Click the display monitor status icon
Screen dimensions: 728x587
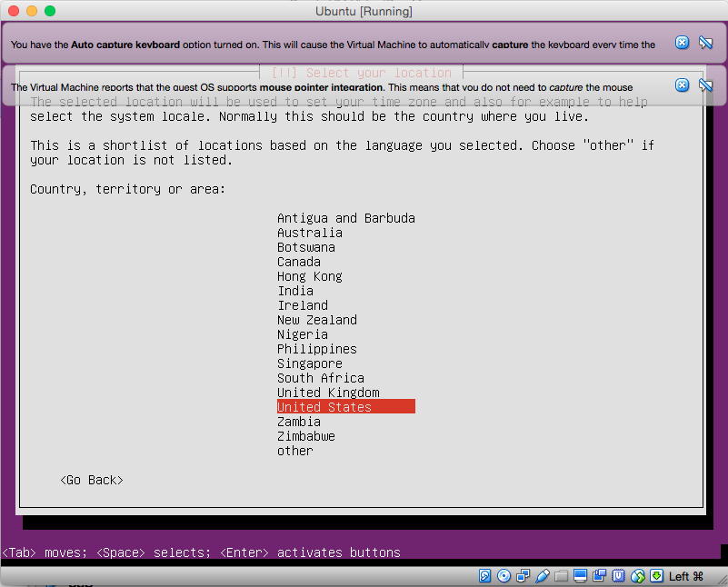pos(581,576)
